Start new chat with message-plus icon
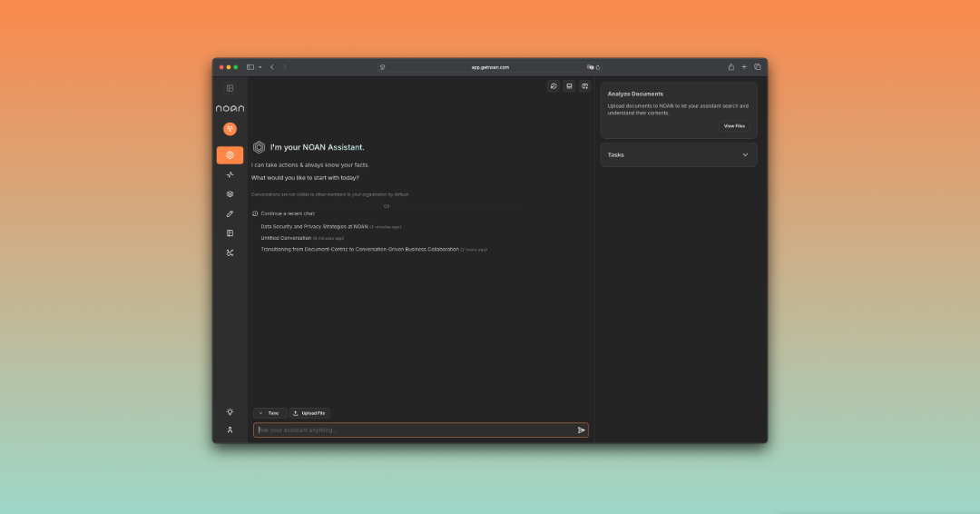Image resolution: width=980 pixels, height=514 pixels. pos(584,86)
